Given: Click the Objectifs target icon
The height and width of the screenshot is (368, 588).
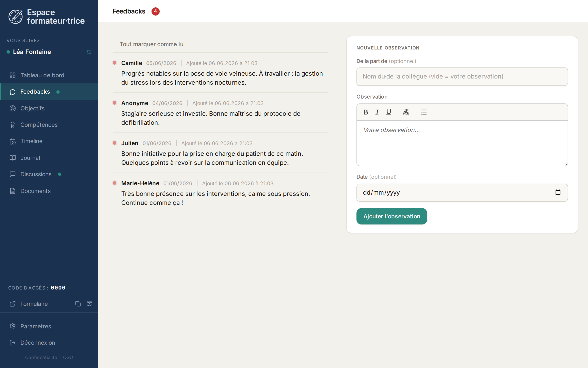Looking at the screenshot, I should pyautogui.click(x=13, y=108).
